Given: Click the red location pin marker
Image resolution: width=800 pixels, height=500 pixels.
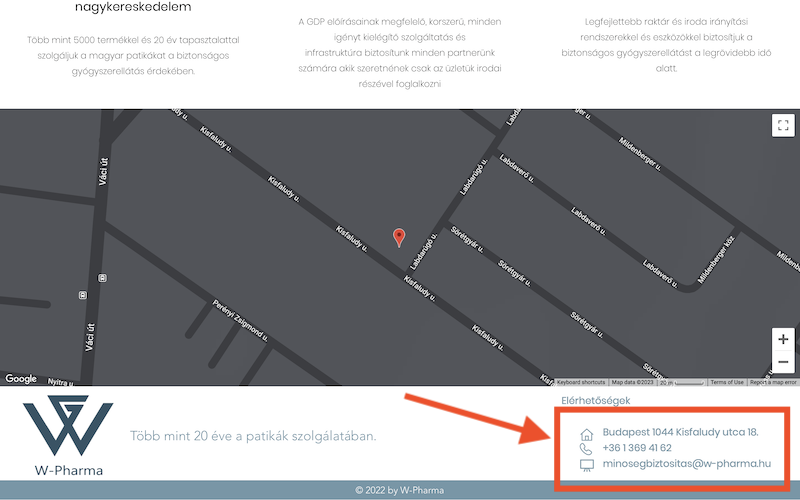Looking at the screenshot, I should [x=399, y=237].
